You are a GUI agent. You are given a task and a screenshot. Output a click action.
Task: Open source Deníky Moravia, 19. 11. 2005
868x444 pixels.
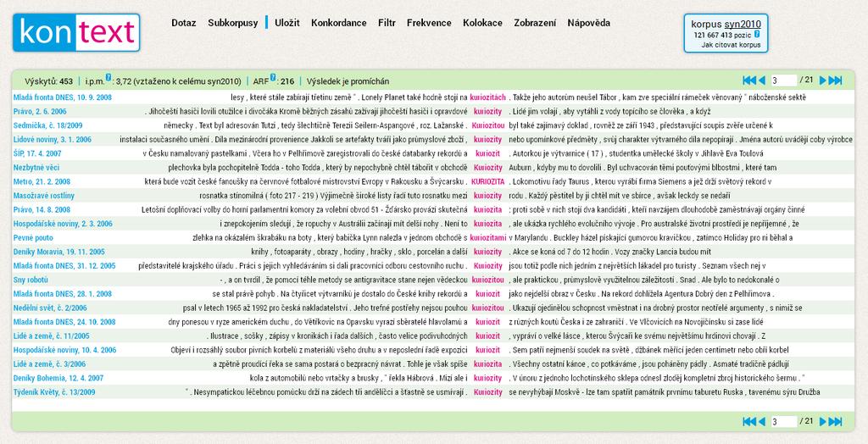58,252
